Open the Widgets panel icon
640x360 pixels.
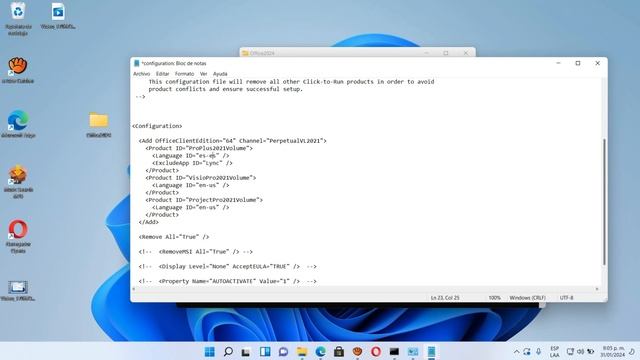pyautogui.click(x=265, y=351)
